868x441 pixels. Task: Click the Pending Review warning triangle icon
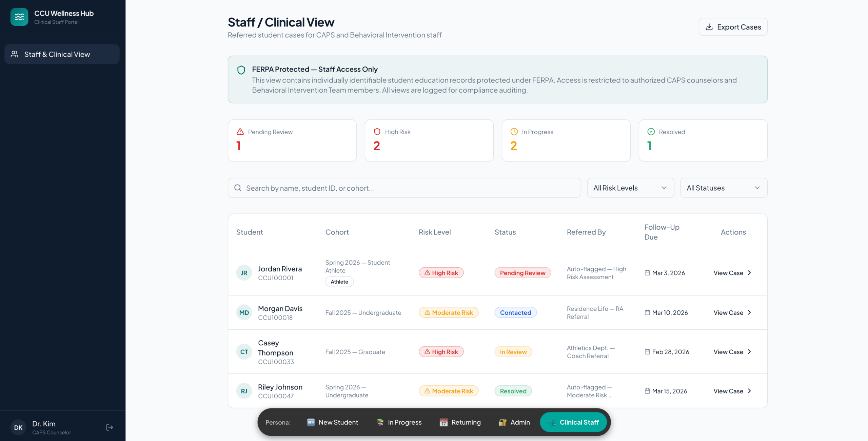click(240, 132)
